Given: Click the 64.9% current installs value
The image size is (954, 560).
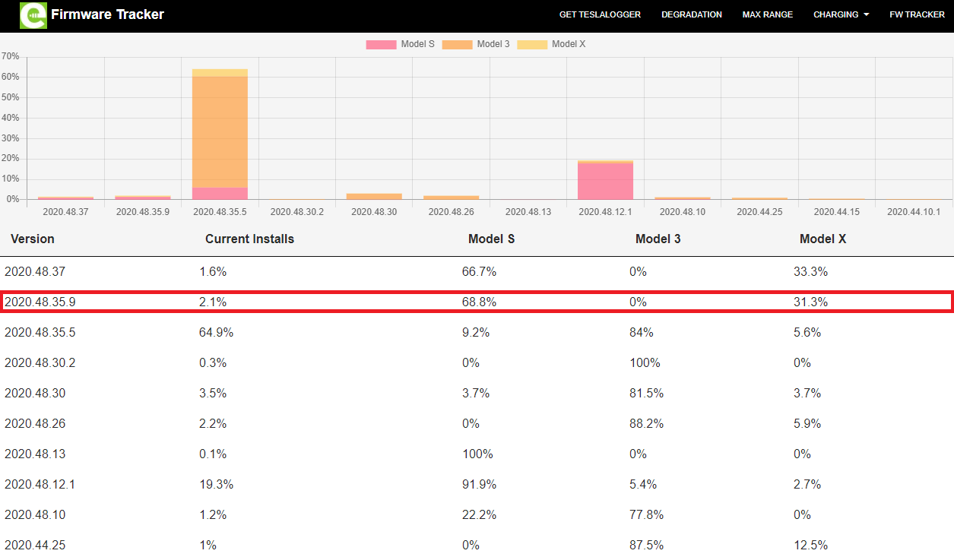Looking at the screenshot, I should pyautogui.click(x=216, y=332).
